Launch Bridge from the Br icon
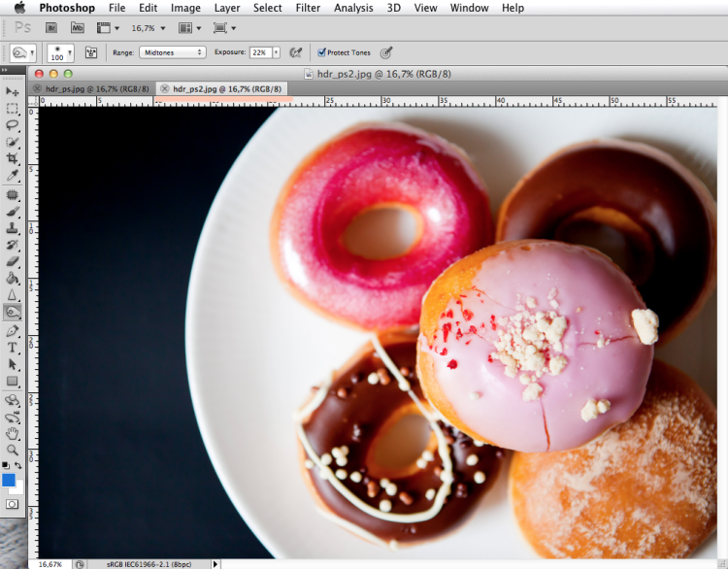Viewport: 728px width, 569px height. click(x=51, y=28)
